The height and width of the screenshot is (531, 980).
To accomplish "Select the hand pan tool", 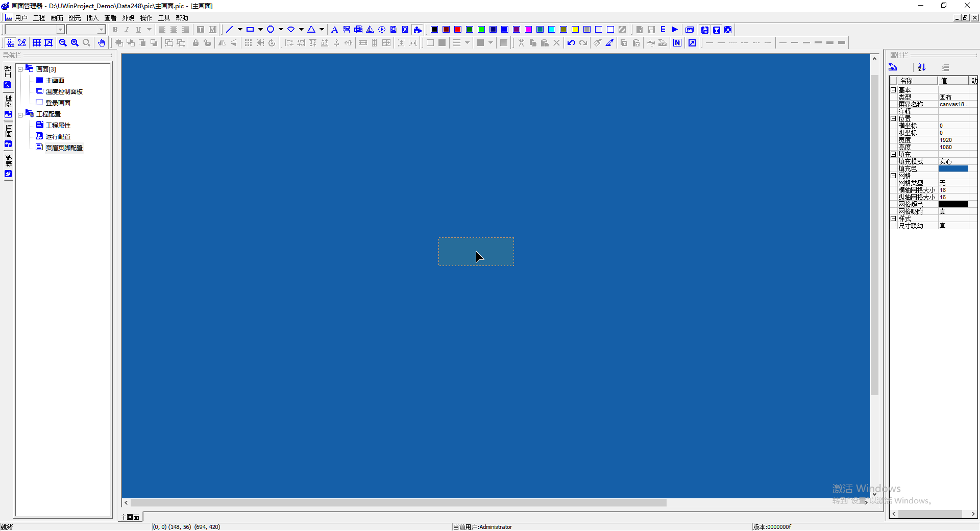I will [x=102, y=43].
